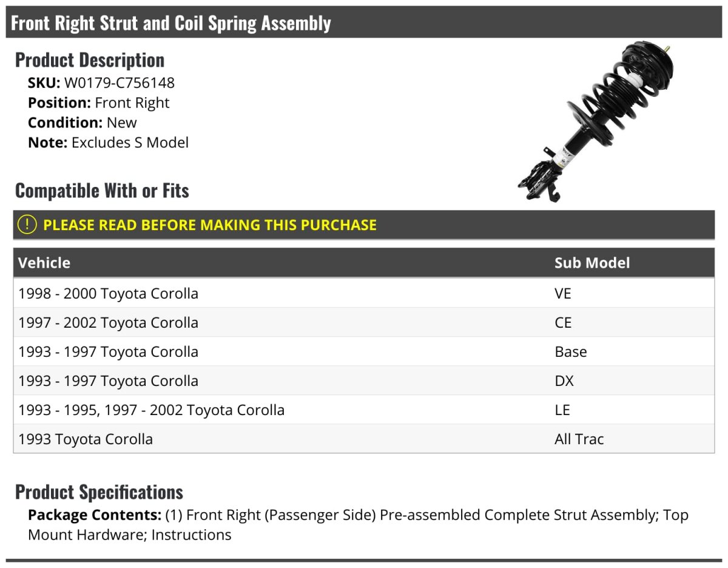Click the strut assembly product image
The image size is (728, 568).
[596, 121]
